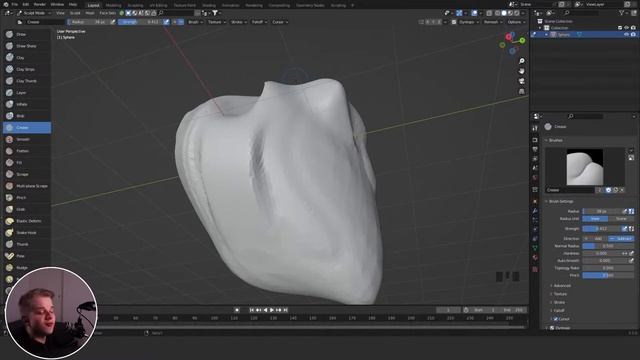The image size is (640, 360).
Task: Expand the Texture section in properties
Action: pos(560,294)
